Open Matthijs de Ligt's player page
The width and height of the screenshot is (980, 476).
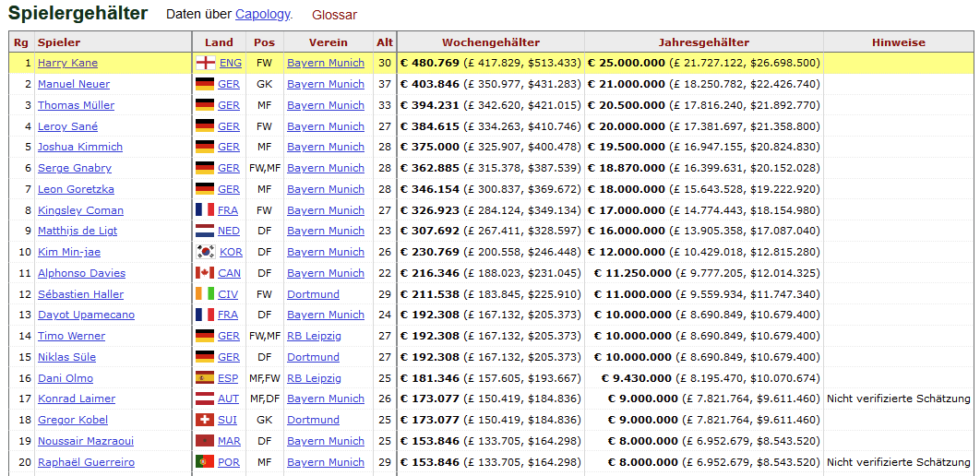pos(78,232)
